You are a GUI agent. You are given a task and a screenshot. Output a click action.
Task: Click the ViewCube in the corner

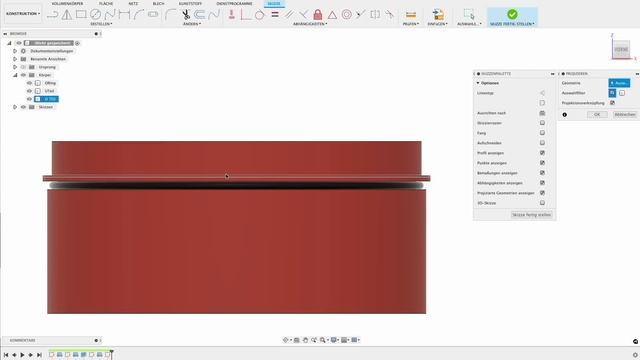(621, 49)
